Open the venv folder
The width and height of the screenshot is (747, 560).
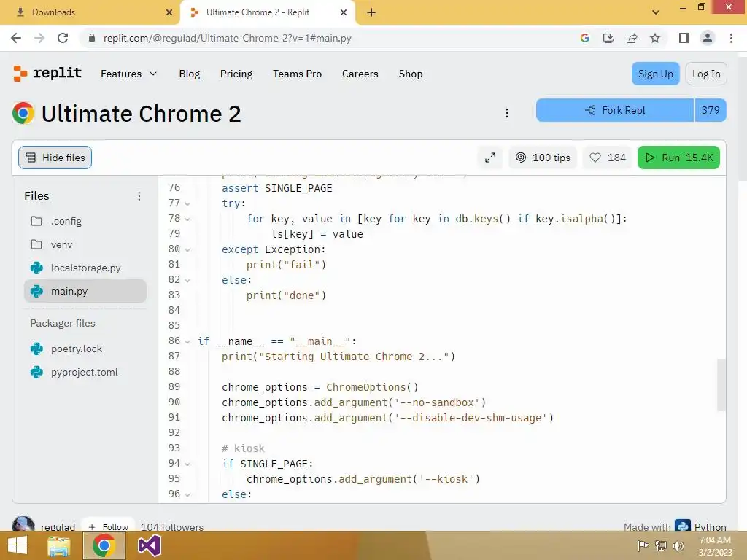point(85,244)
